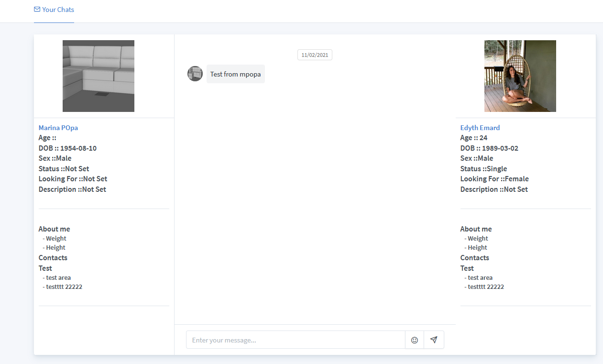Click 'Sex ::Male' under Edyth Emard
This screenshot has height=364, width=603.
click(477, 158)
